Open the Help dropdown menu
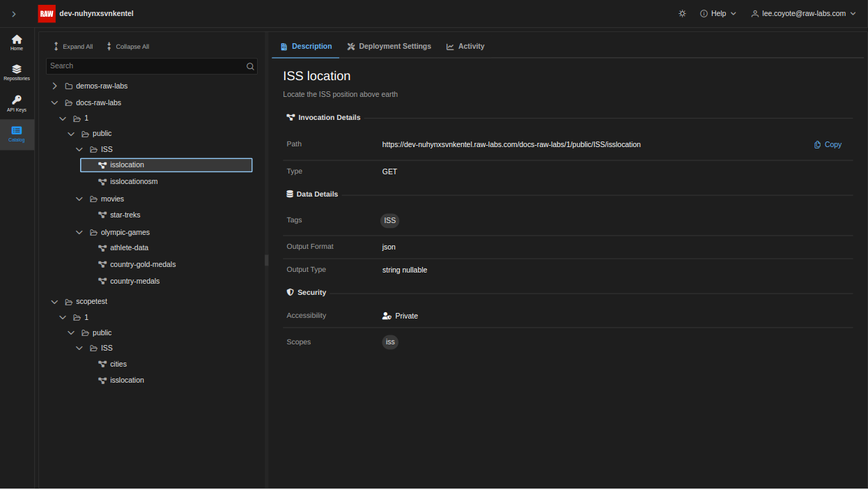868x490 pixels. click(x=718, y=13)
